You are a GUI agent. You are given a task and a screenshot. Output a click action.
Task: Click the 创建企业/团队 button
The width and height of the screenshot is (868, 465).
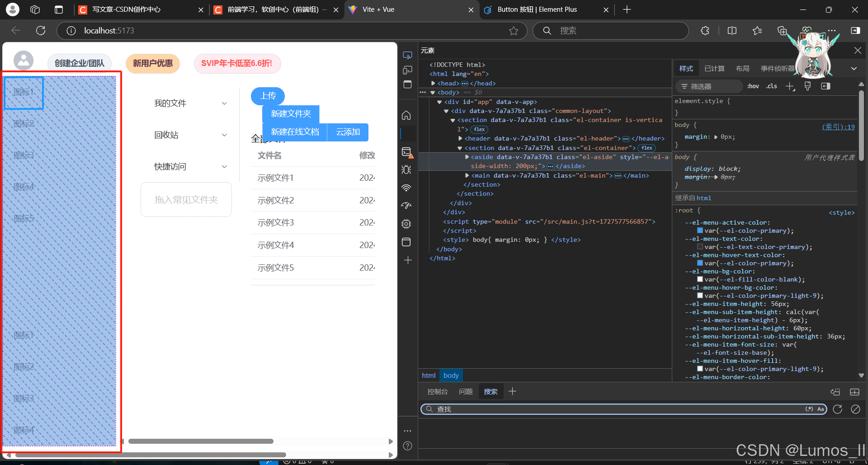pos(80,63)
